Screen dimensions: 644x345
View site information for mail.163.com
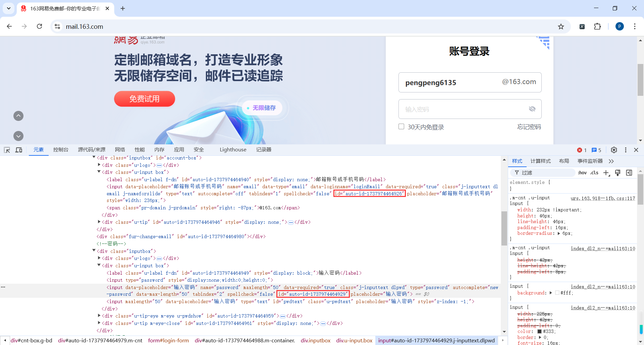click(x=57, y=26)
